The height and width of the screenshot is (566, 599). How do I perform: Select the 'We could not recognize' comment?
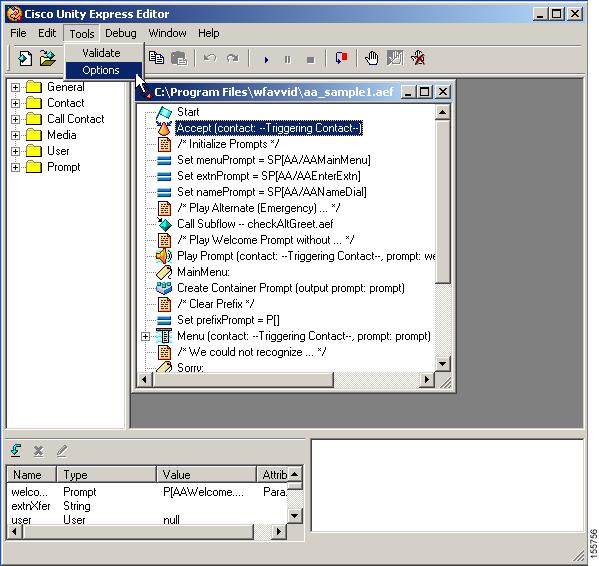[252, 352]
